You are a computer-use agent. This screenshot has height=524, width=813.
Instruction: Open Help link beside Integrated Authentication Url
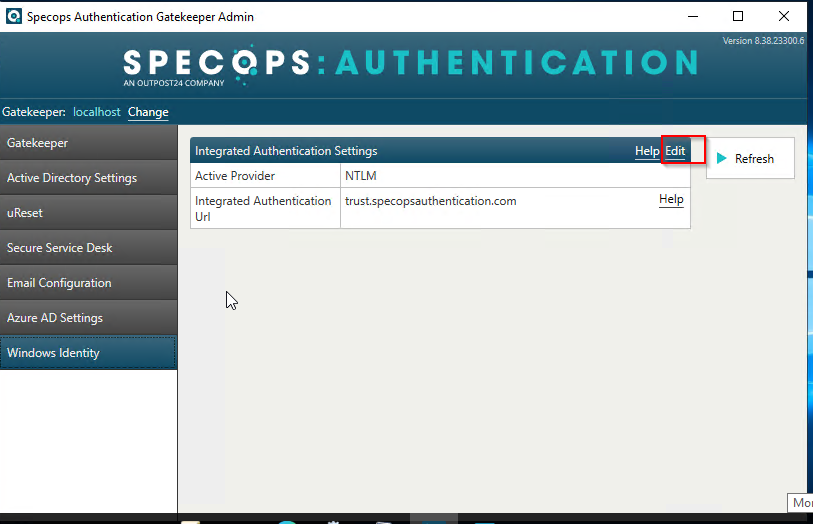tap(671, 200)
